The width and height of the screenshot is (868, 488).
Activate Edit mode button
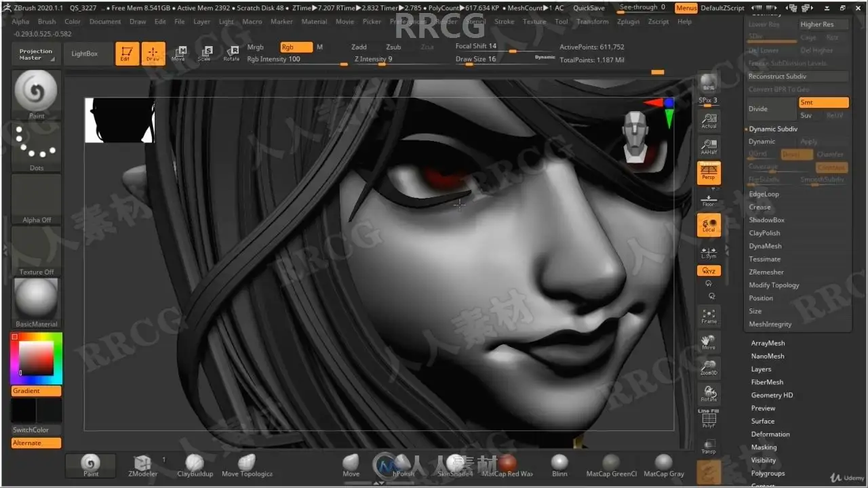coord(125,54)
